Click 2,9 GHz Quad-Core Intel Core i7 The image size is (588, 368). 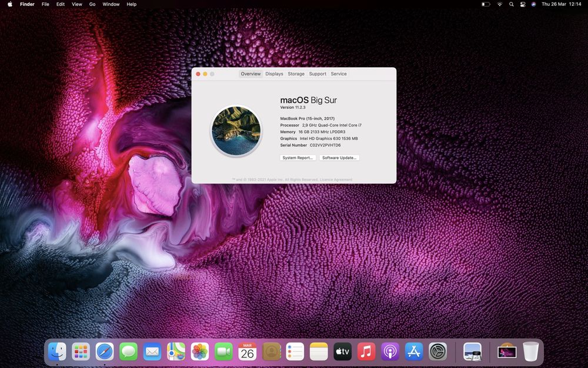[x=332, y=125]
